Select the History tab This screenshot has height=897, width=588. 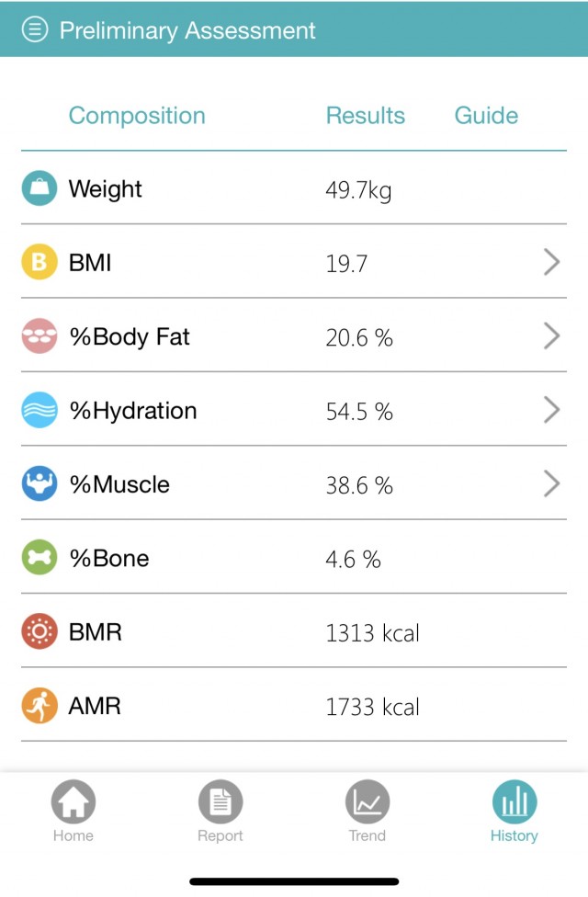[514, 812]
